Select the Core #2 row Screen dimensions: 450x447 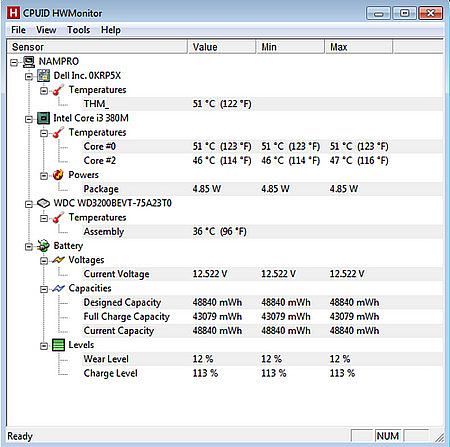(x=262, y=161)
